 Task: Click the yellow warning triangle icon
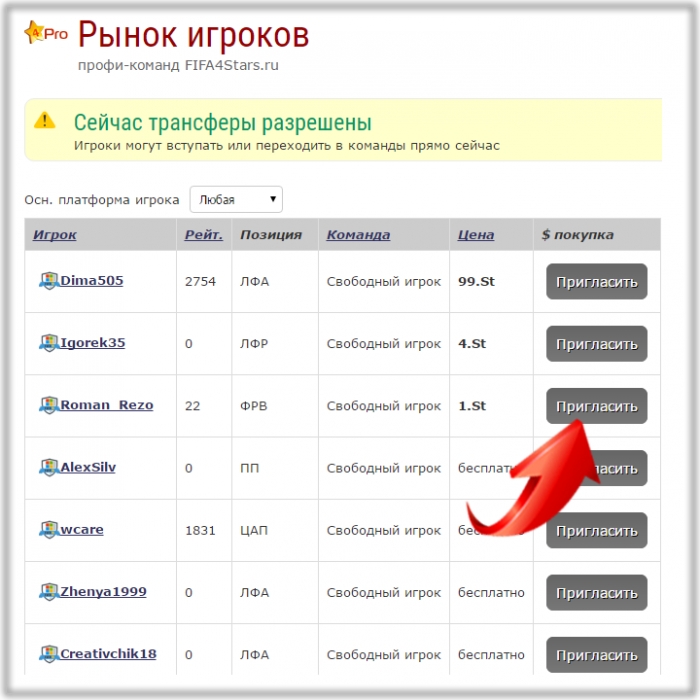click(x=45, y=121)
